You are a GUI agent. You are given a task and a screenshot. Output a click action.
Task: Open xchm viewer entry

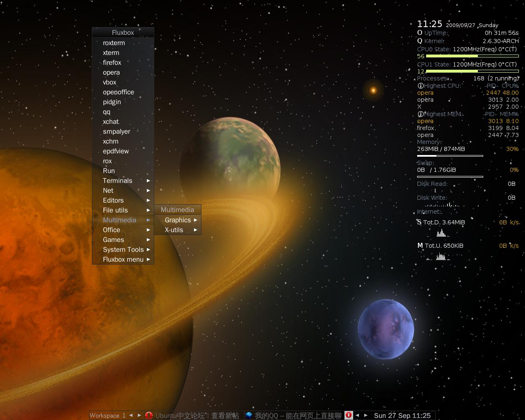123,141
